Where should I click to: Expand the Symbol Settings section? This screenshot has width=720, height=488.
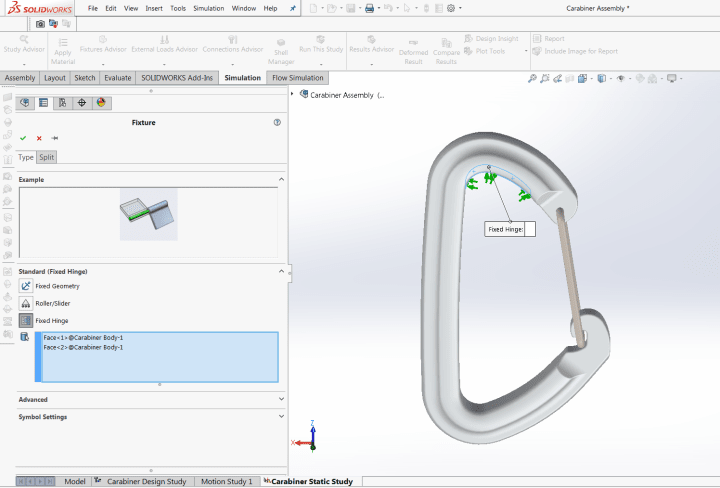point(281,417)
